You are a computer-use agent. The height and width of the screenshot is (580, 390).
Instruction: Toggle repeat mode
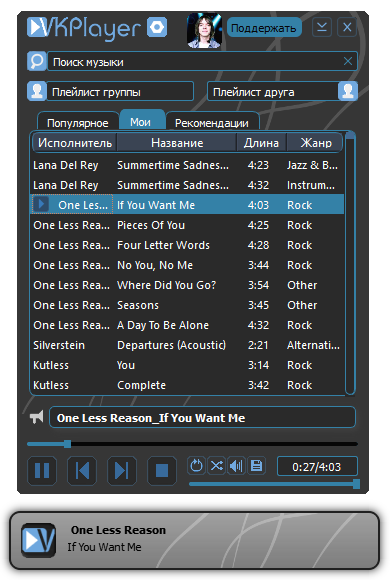tap(196, 465)
